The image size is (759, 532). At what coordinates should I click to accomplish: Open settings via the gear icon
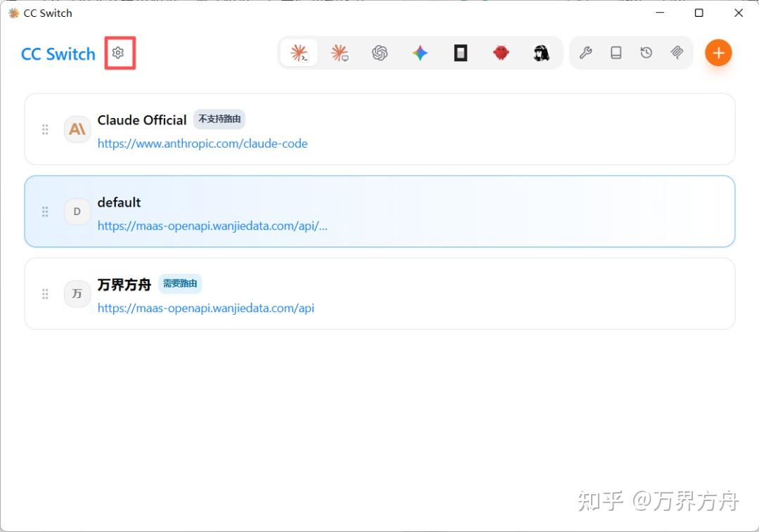click(118, 52)
